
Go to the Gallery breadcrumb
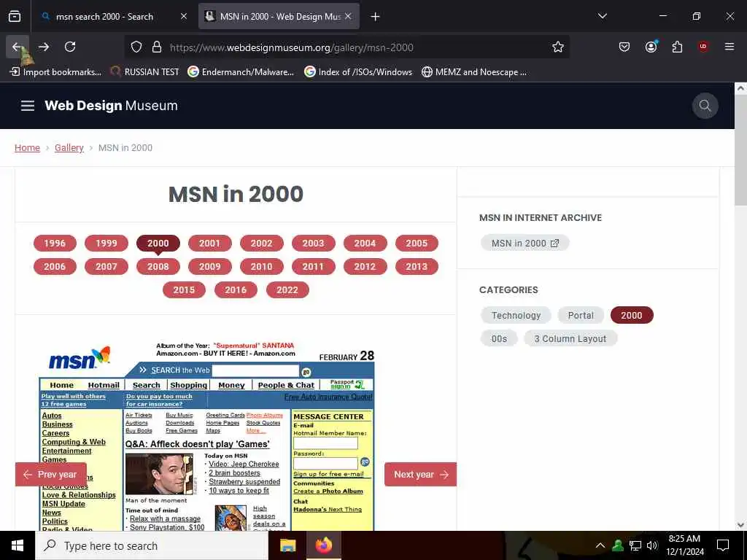click(69, 147)
